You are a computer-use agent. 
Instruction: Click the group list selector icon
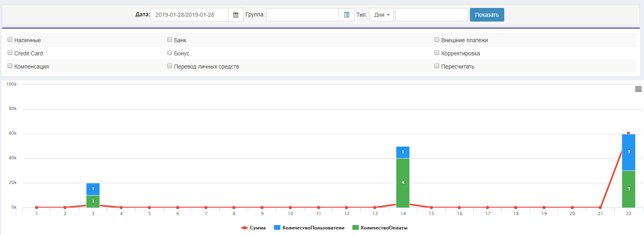pyautogui.click(x=346, y=15)
